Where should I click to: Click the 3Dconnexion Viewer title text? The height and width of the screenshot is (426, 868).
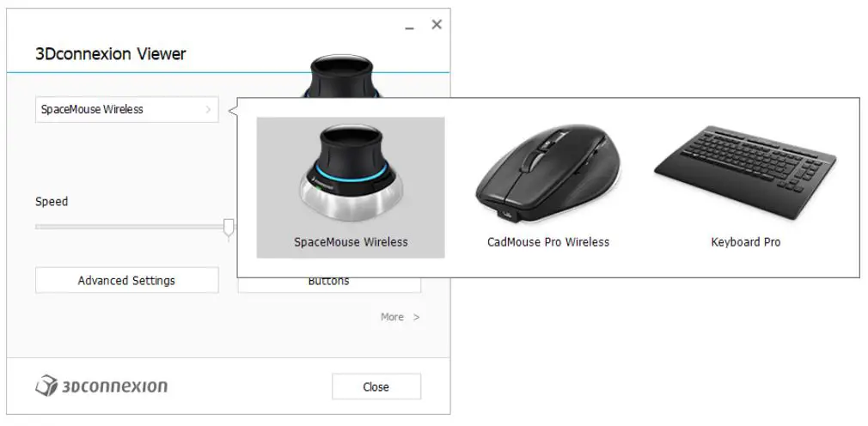[x=111, y=54]
